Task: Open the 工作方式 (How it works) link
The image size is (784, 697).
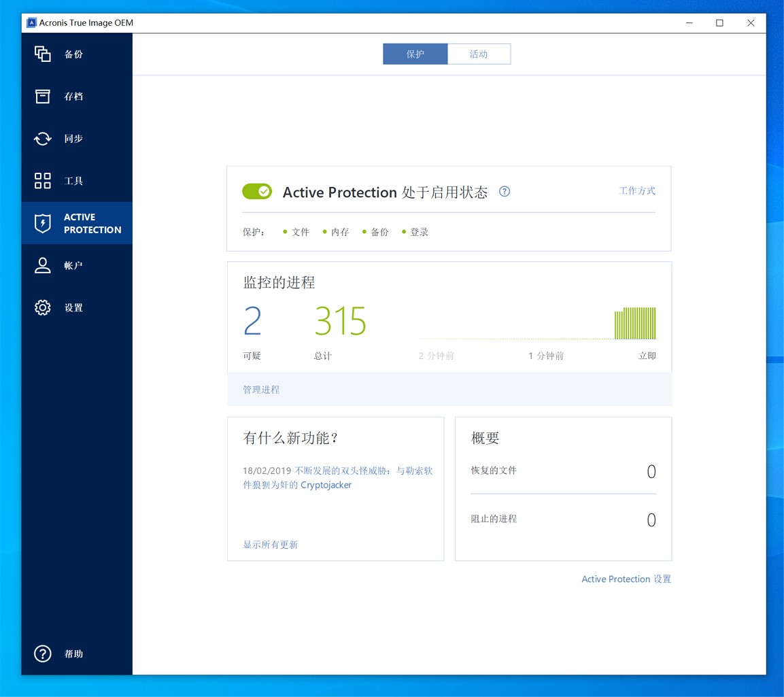Action: [x=637, y=191]
